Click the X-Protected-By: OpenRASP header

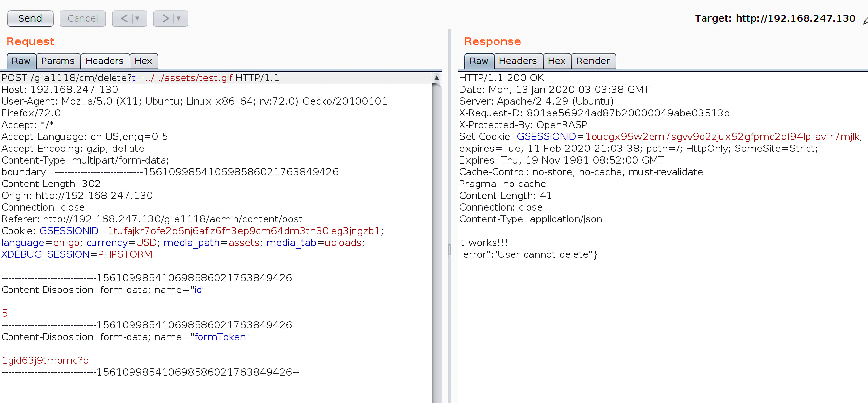click(x=523, y=125)
